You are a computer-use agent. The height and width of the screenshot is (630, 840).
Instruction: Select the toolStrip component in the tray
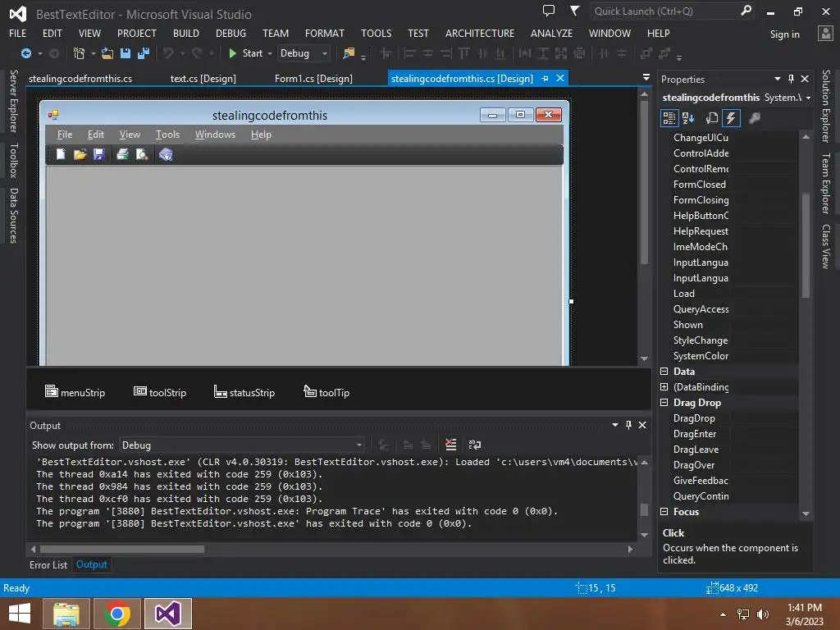(160, 392)
